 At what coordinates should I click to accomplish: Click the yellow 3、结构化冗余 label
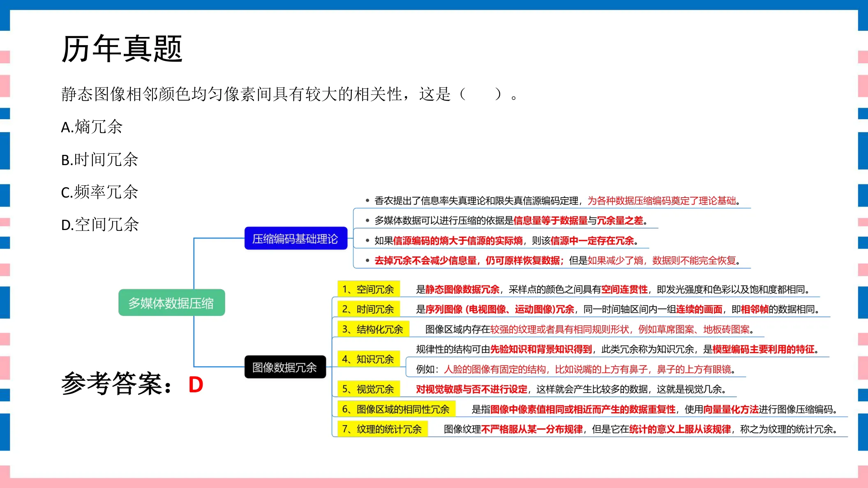click(373, 329)
